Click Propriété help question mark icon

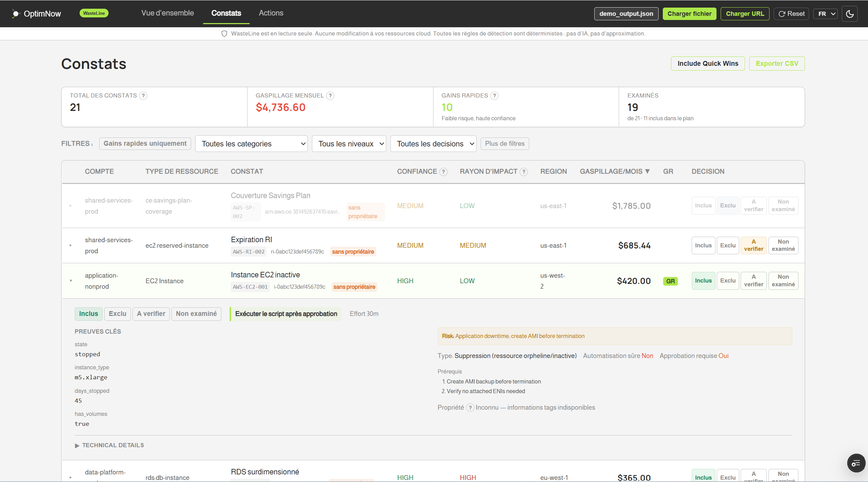pos(470,408)
